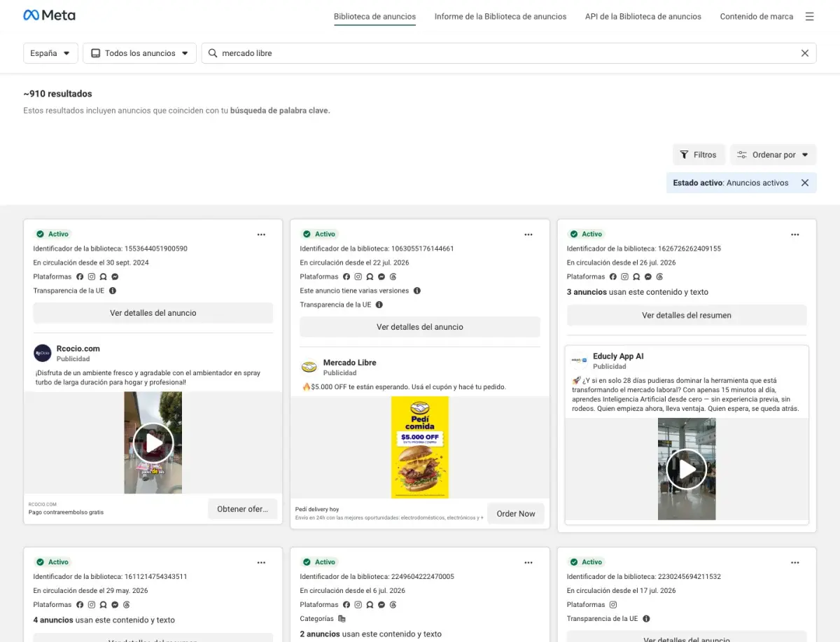Click the Messenger platform icon on the Rcocio.com ad

pos(115,277)
